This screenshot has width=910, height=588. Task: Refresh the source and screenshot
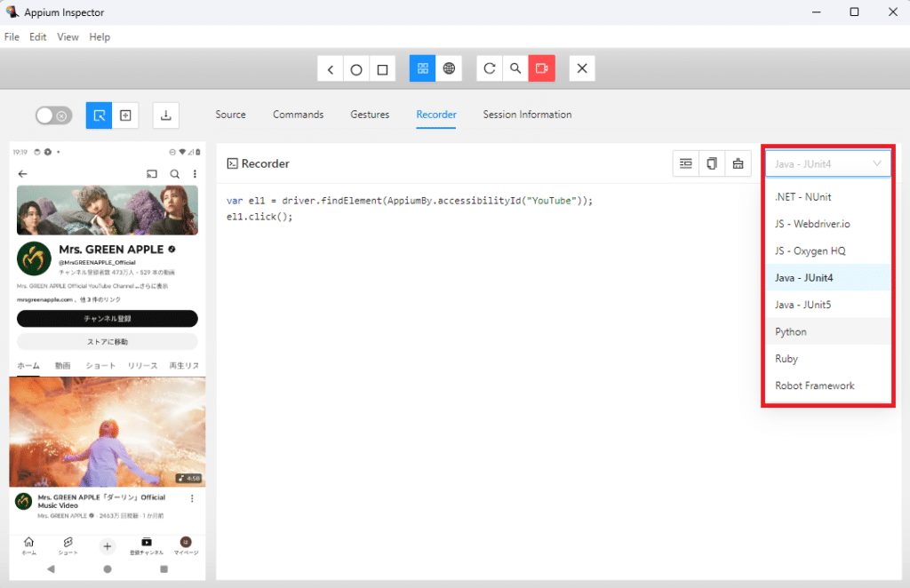click(490, 69)
